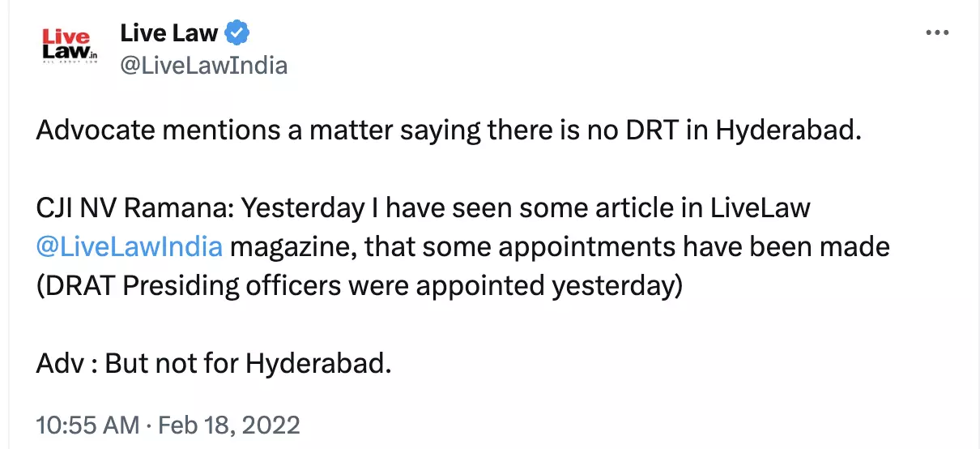The height and width of the screenshot is (449, 980).
Task: Open the Live Law display name
Action: tap(168, 33)
